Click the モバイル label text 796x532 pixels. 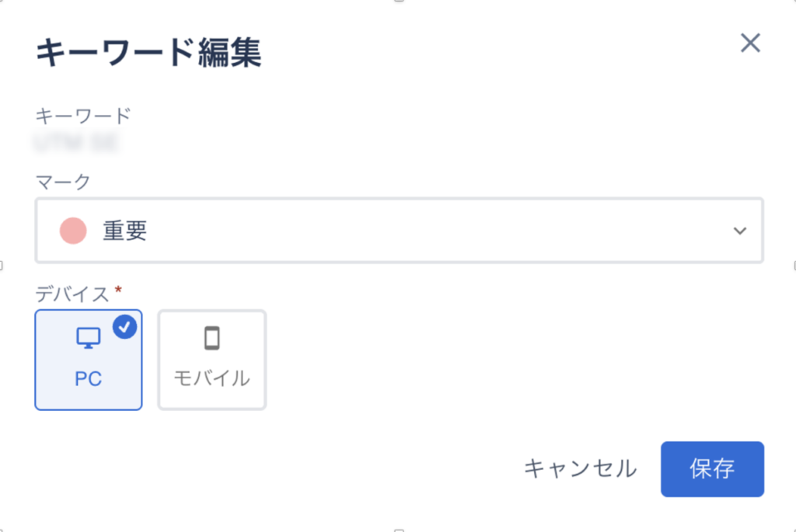click(x=211, y=378)
